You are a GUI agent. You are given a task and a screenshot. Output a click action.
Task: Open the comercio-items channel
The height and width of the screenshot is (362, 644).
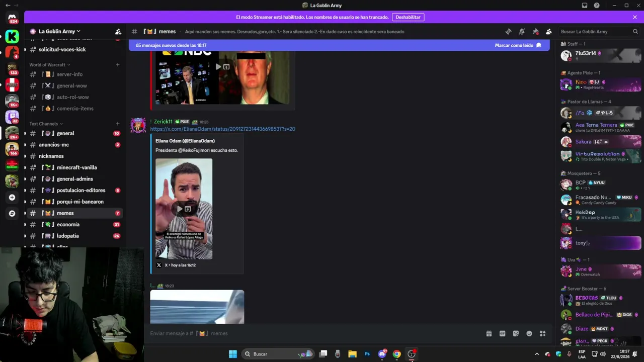click(x=75, y=109)
